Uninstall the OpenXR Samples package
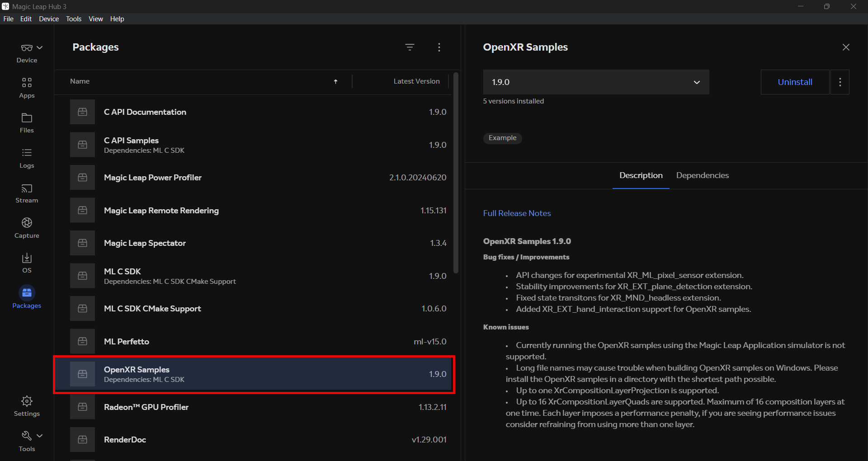The width and height of the screenshot is (868, 461). point(795,82)
